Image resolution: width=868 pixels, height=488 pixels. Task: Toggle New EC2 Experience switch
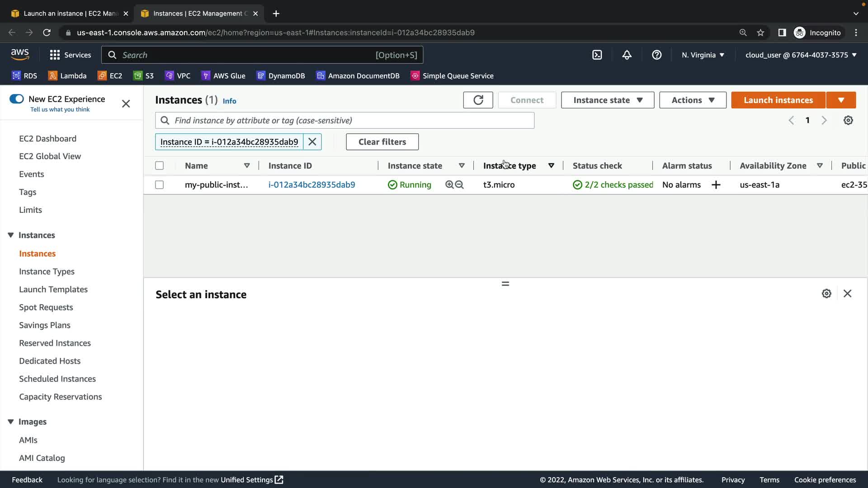(17, 99)
